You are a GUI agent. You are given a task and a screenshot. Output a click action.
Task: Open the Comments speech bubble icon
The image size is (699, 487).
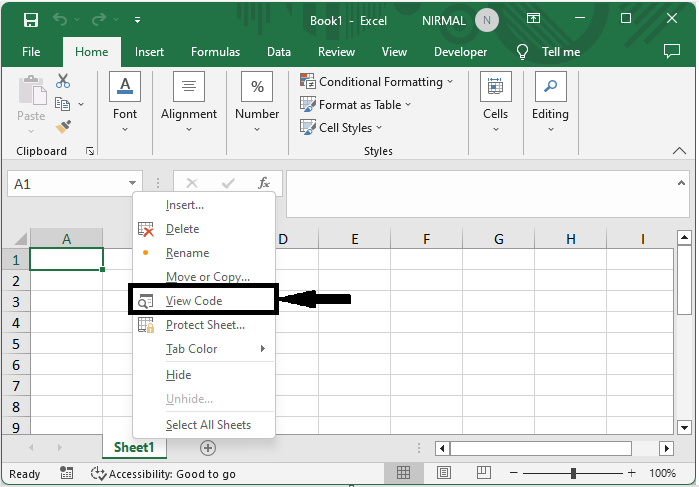(x=671, y=51)
